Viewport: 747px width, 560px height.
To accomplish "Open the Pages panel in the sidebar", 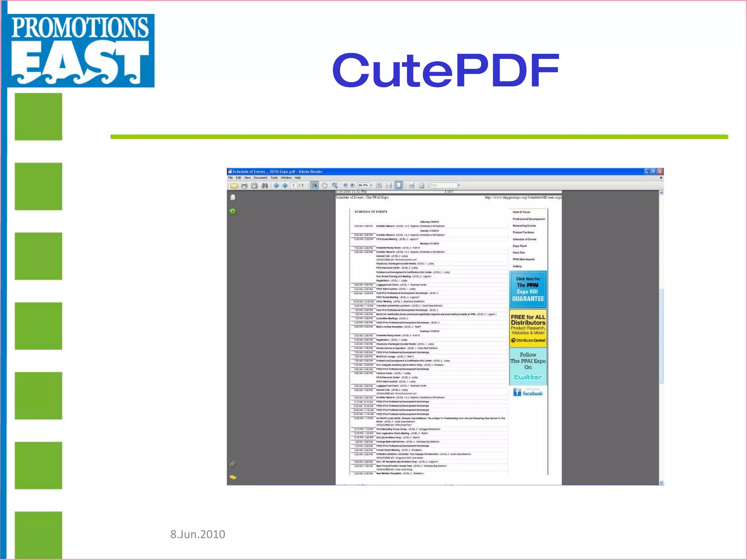I will click(x=233, y=198).
